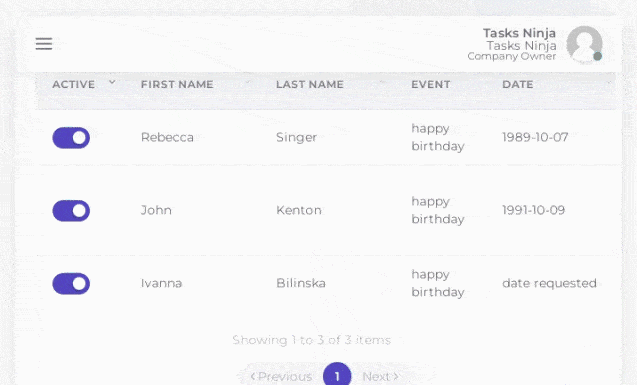Image resolution: width=637 pixels, height=385 pixels.
Task: Select the 1991-10-09 date cell
Action: click(533, 210)
